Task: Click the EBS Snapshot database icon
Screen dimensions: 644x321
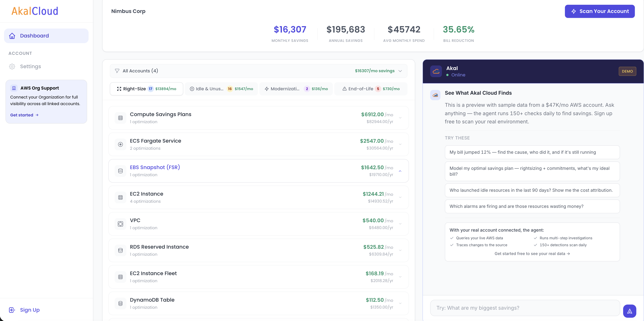Action: click(120, 171)
